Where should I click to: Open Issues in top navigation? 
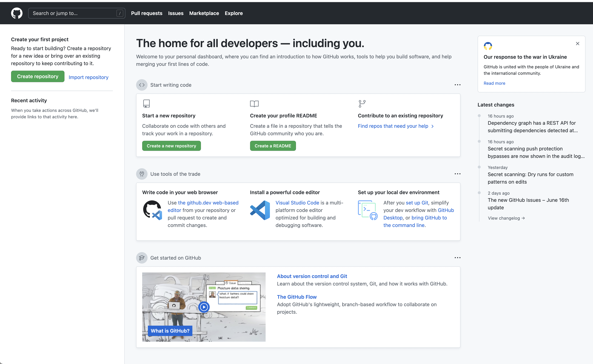[x=176, y=13]
